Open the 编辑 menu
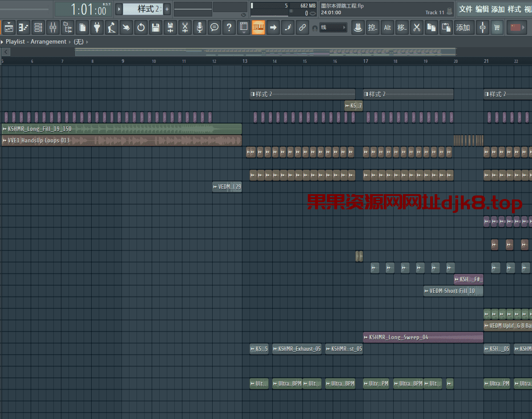The height and width of the screenshot is (419, 532). (x=482, y=9)
